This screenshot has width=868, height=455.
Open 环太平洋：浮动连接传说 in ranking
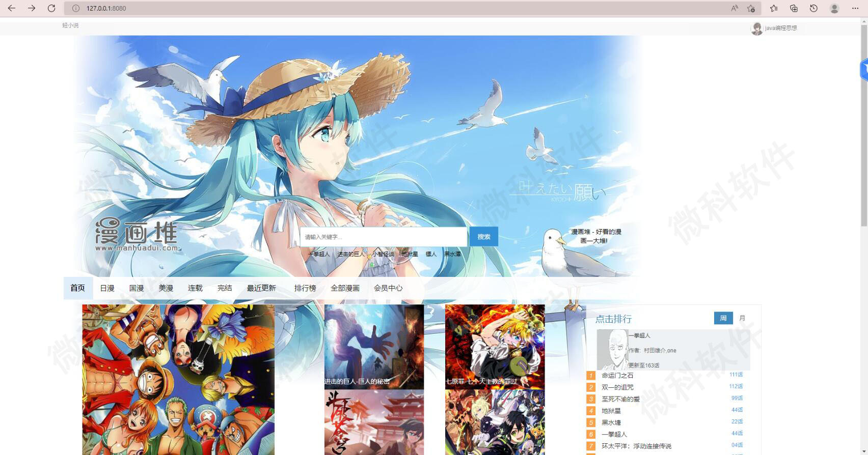pyautogui.click(x=636, y=446)
